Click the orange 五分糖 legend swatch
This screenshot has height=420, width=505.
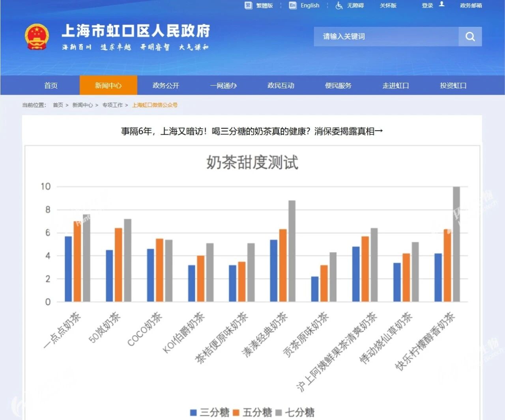click(x=236, y=413)
